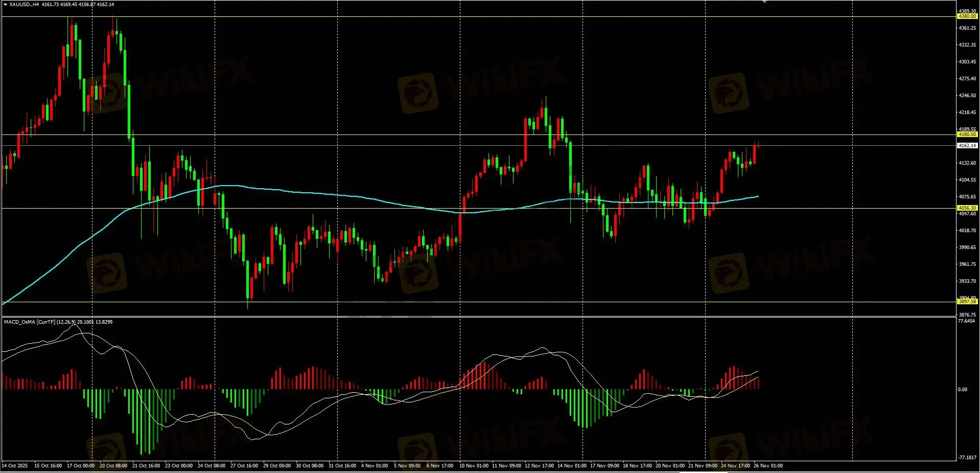Click the 17 Nov 09:00 time label

point(604,466)
